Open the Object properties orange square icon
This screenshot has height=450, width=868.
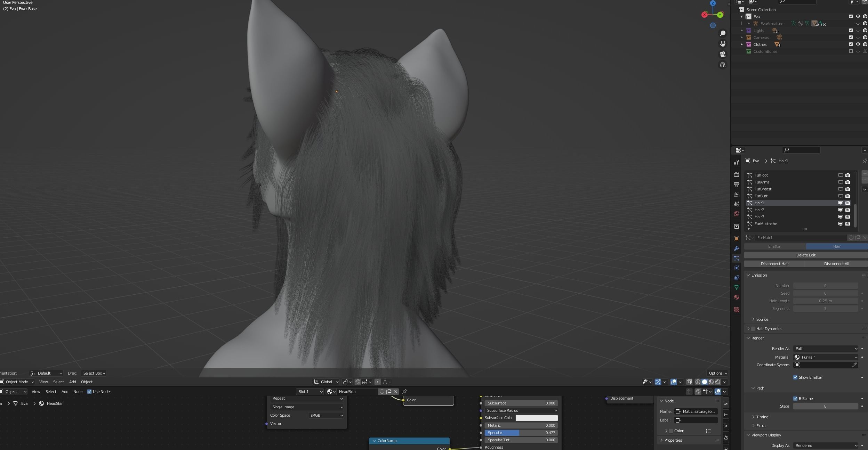(x=736, y=239)
